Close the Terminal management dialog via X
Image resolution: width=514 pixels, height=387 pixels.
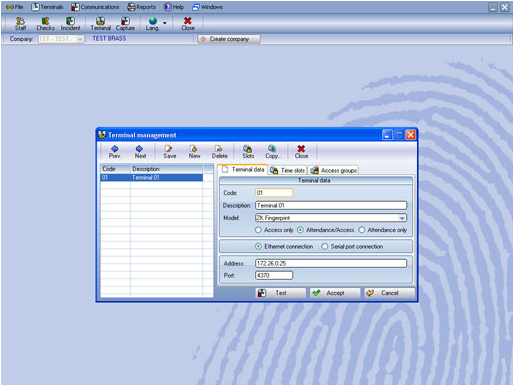pyautogui.click(x=411, y=135)
